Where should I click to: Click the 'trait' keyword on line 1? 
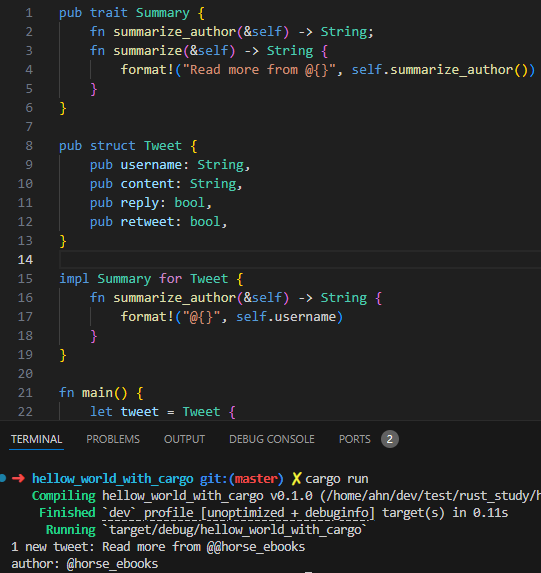click(x=109, y=13)
